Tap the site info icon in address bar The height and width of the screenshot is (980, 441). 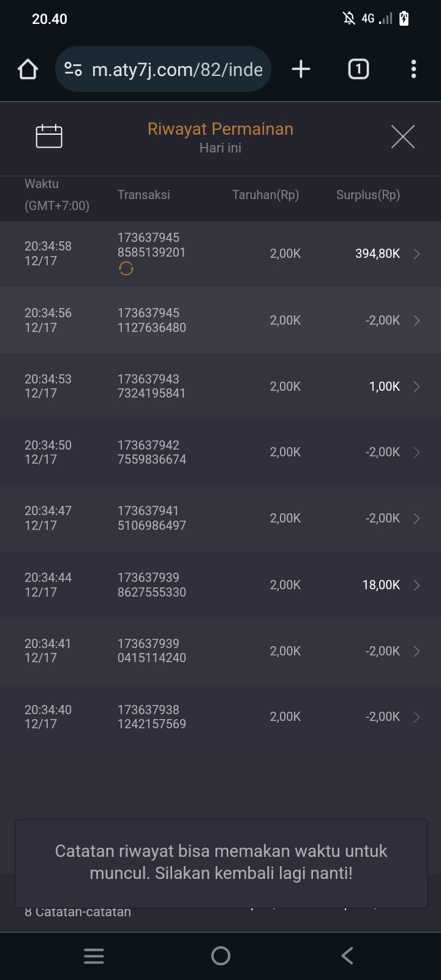coord(73,69)
